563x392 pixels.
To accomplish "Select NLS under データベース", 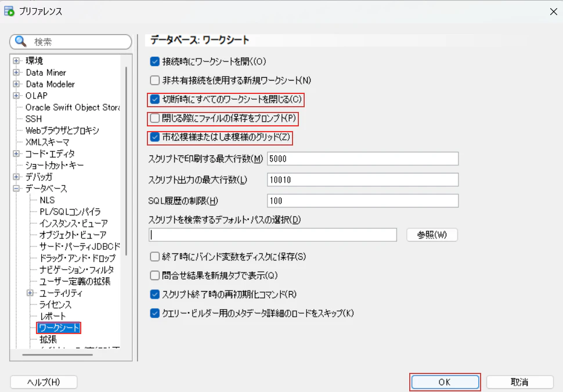I will click(47, 200).
